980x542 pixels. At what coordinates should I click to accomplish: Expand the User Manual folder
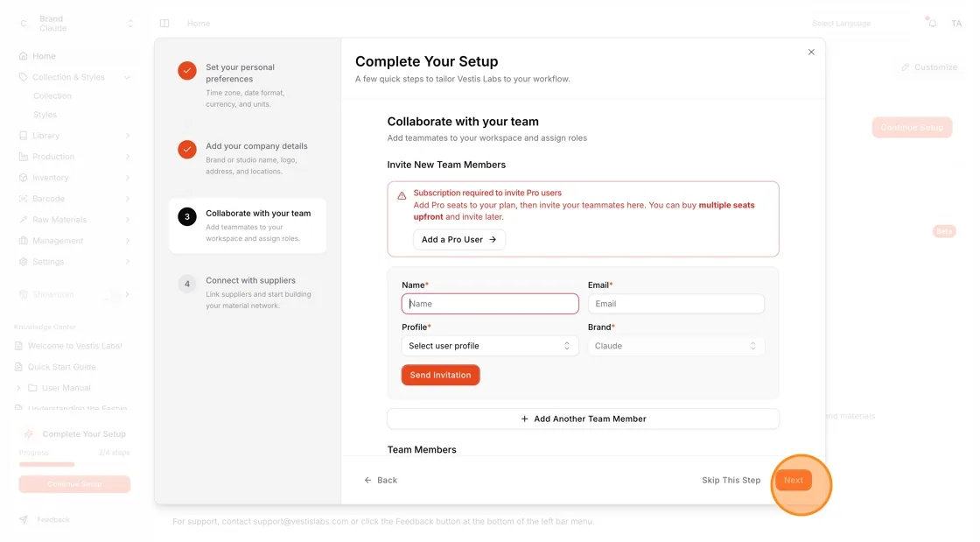pos(18,388)
